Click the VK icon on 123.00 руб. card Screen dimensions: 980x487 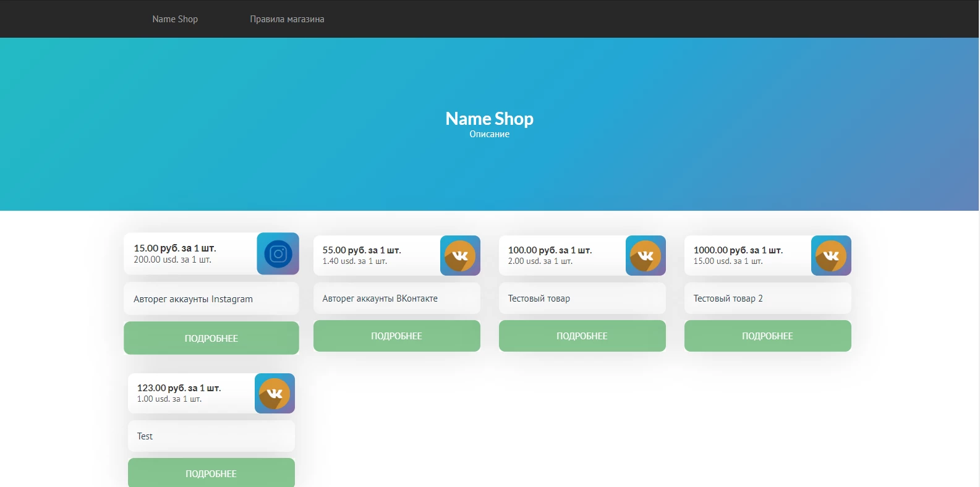point(275,393)
